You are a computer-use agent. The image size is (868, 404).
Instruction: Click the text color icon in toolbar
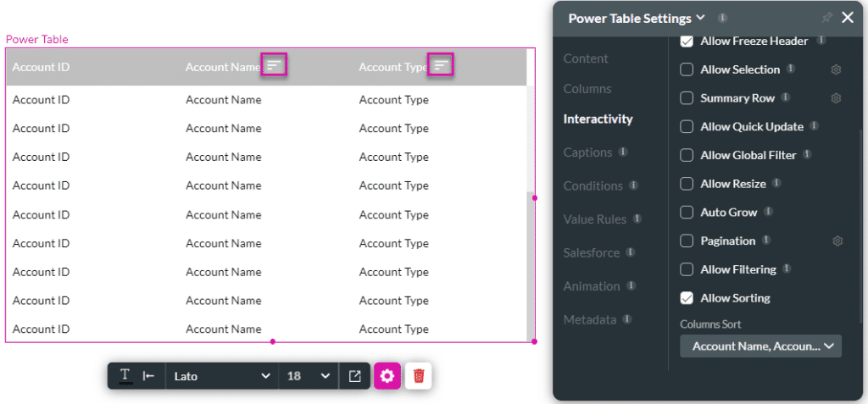pyautogui.click(x=125, y=376)
